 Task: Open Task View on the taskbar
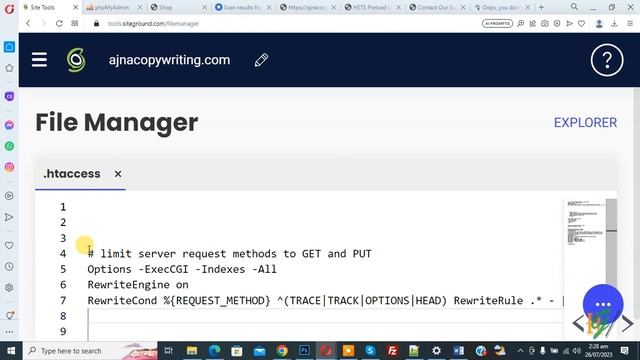click(x=169, y=351)
